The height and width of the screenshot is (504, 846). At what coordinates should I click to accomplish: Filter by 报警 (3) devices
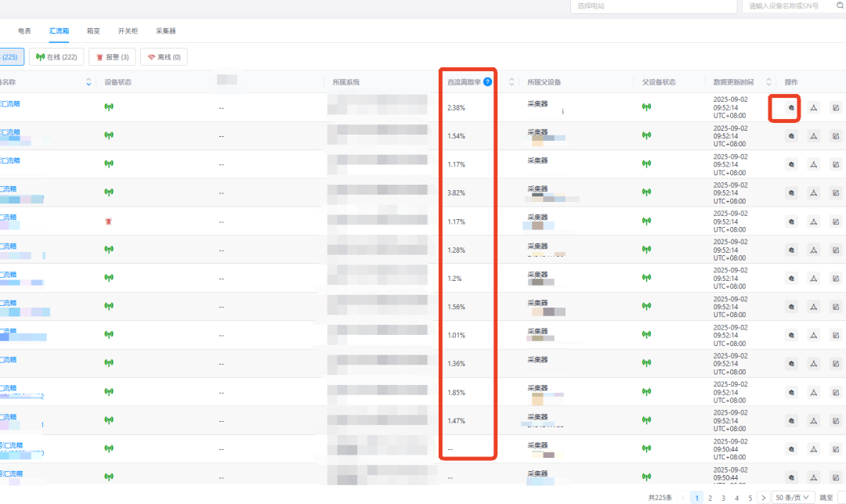[x=111, y=57]
